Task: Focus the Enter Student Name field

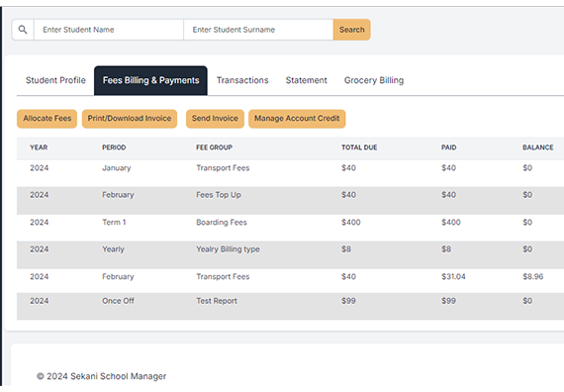Action: [x=109, y=30]
